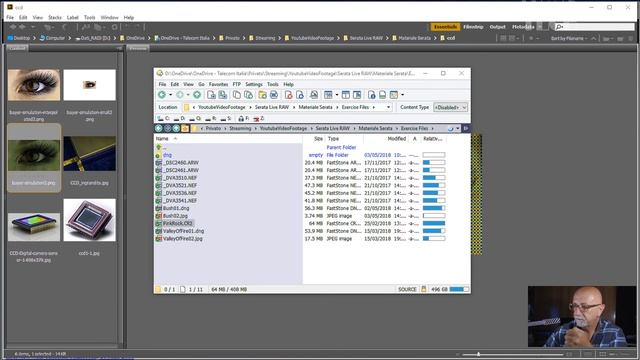This screenshot has width=640, height=360.
Task: Click the arrow icon at the far right of the path bar
Action: point(466,128)
